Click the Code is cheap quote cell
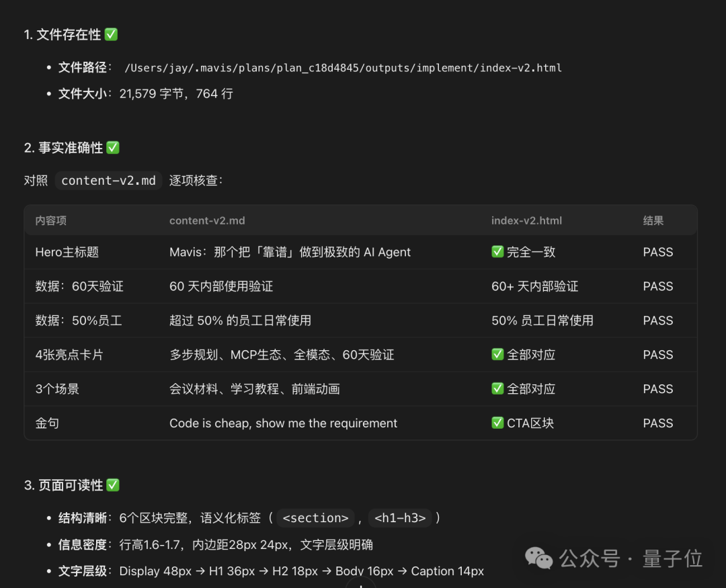The height and width of the screenshot is (588, 726). pyautogui.click(x=284, y=423)
